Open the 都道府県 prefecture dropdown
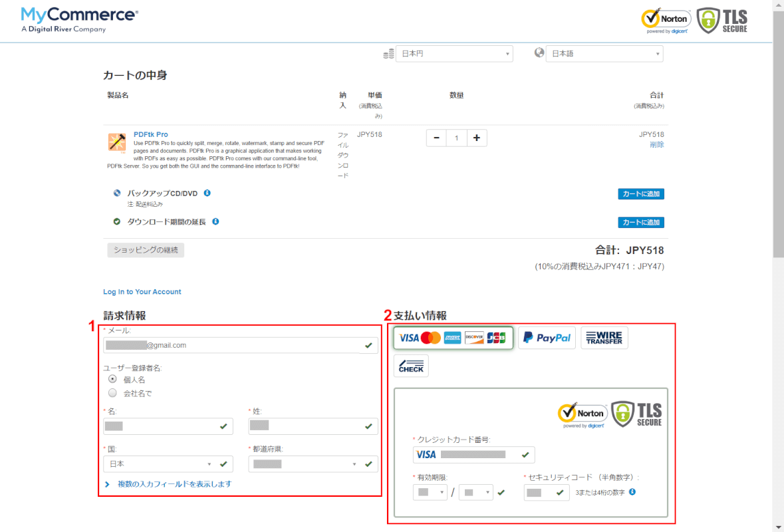 [313, 464]
